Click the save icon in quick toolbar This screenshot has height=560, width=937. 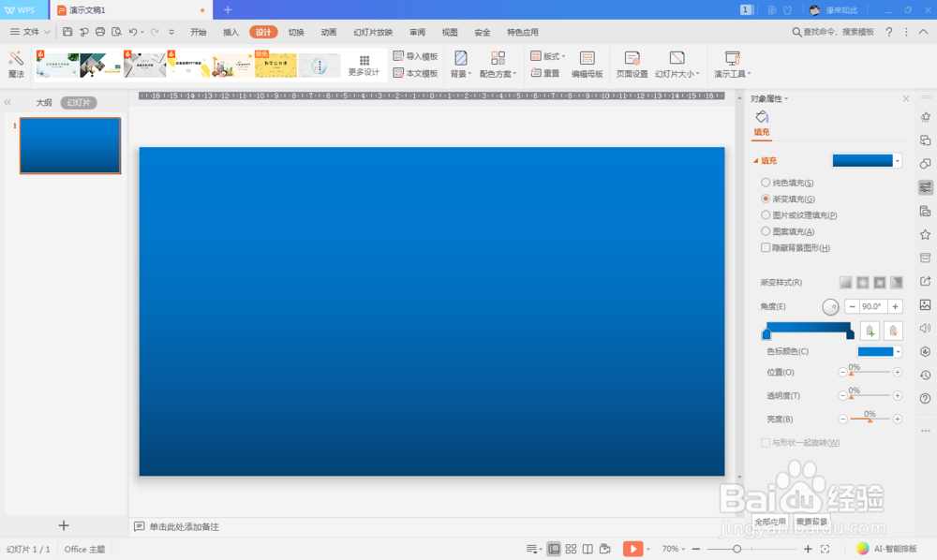[x=67, y=32]
